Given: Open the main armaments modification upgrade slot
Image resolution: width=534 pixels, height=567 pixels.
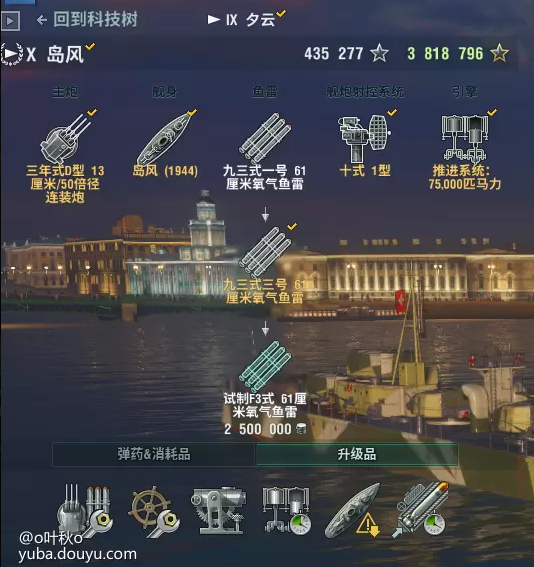Looking at the screenshot, I should [x=85, y=511].
